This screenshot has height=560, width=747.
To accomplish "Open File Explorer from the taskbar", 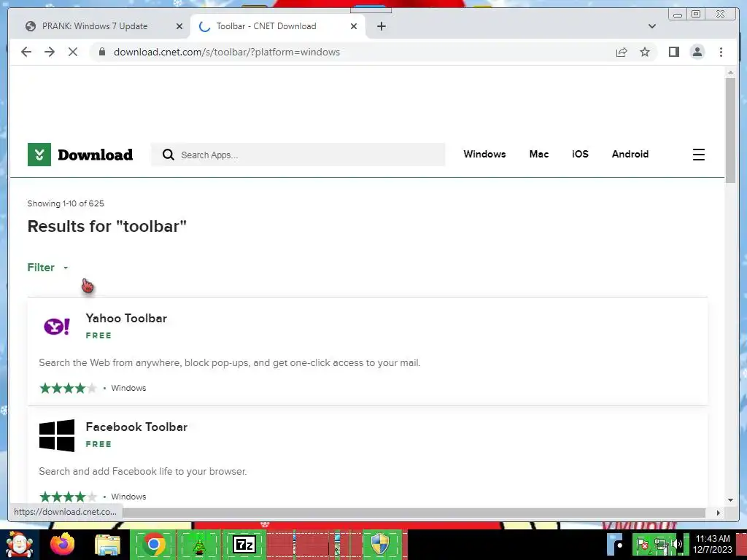I will (x=108, y=544).
